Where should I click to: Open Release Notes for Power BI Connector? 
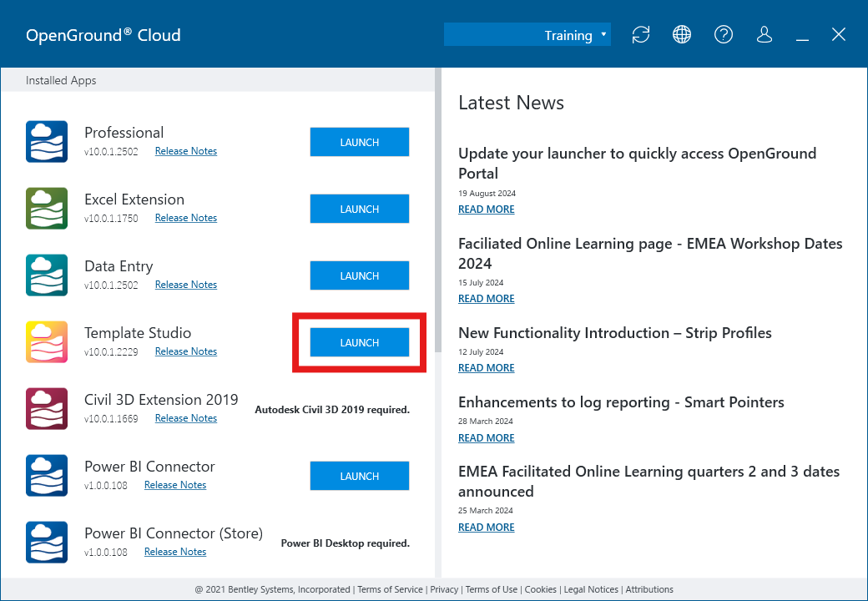[175, 485]
